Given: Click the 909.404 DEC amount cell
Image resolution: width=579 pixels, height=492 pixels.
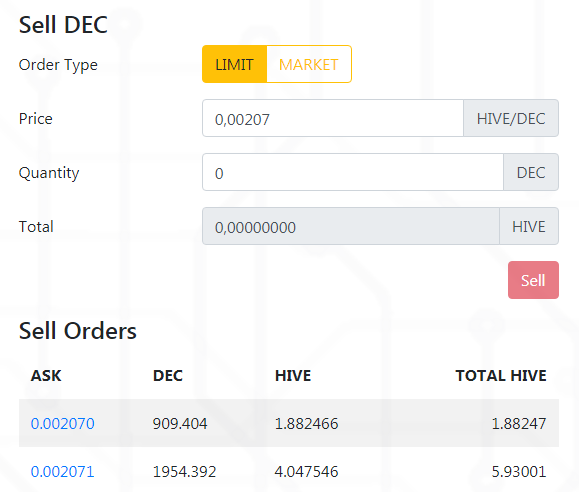Looking at the screenshot, I should 180,423.
